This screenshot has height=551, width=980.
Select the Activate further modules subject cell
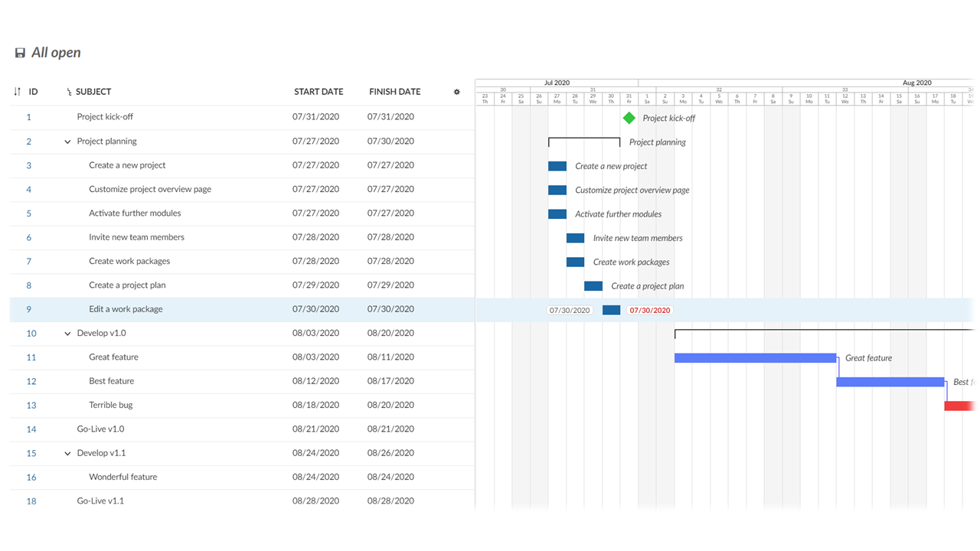pyautogui.click(x=135, y=214)
